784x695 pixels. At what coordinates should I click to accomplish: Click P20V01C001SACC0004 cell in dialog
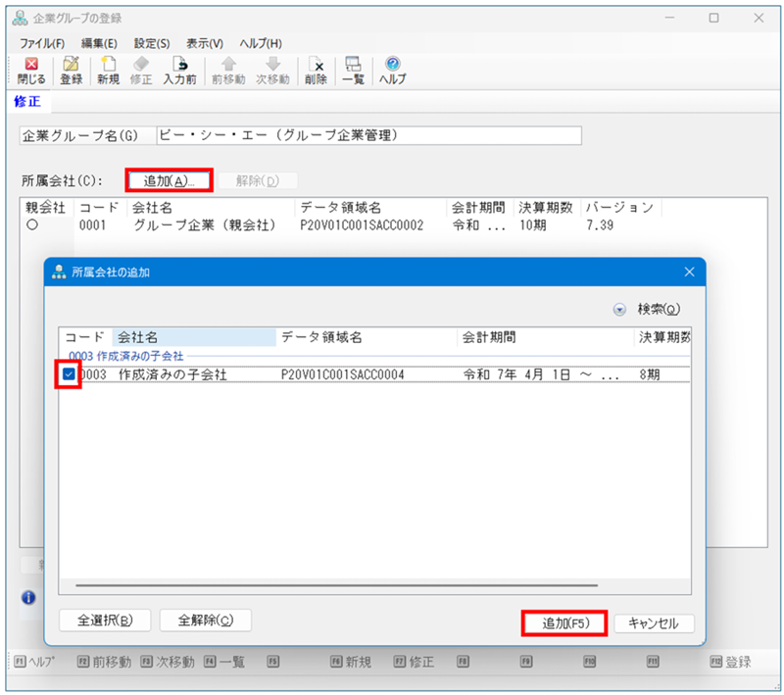(342, 374)
